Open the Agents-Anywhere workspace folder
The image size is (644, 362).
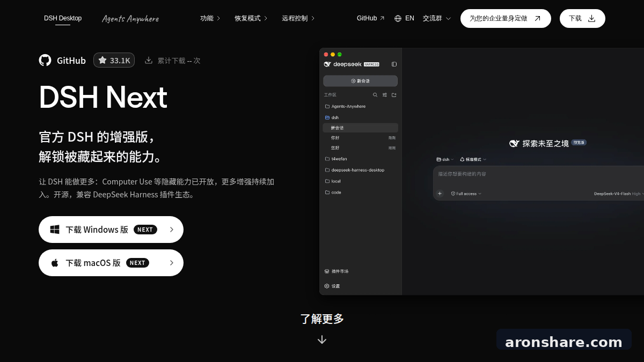361,106
